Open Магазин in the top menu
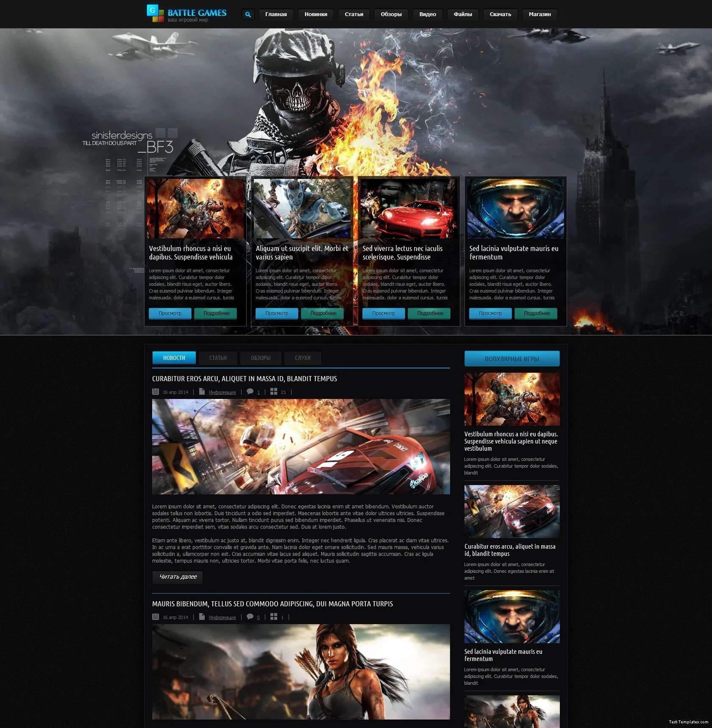712x728 pixels. pos(540,14)
